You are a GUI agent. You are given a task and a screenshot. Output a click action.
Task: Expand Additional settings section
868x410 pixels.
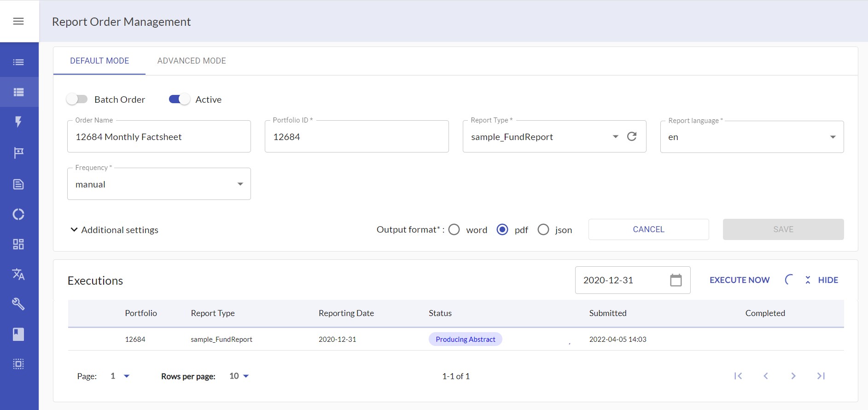tap(114, 230)
